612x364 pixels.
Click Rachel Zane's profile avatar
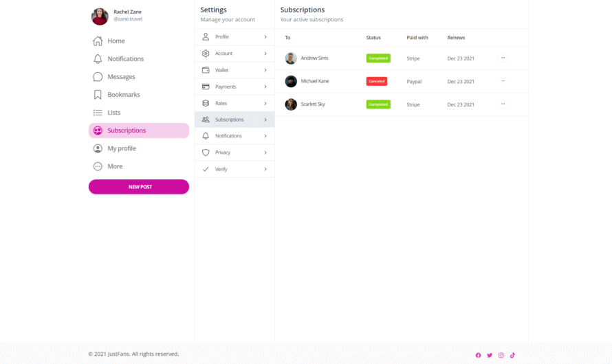pyautogui.click(x=100, y=16)
